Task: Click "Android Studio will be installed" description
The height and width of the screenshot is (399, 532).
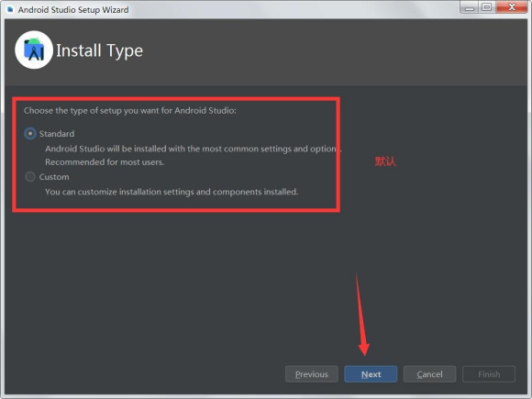Action: [193, 149]
